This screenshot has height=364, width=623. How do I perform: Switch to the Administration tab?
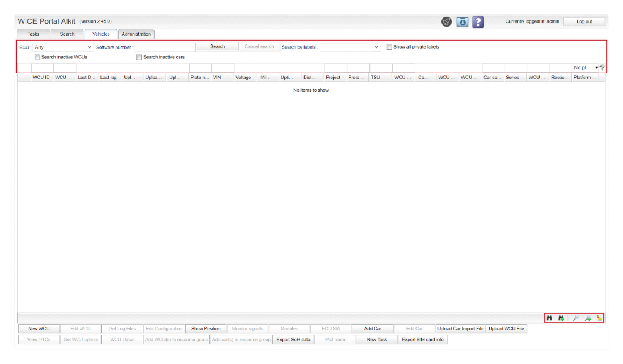pos(136,34)
